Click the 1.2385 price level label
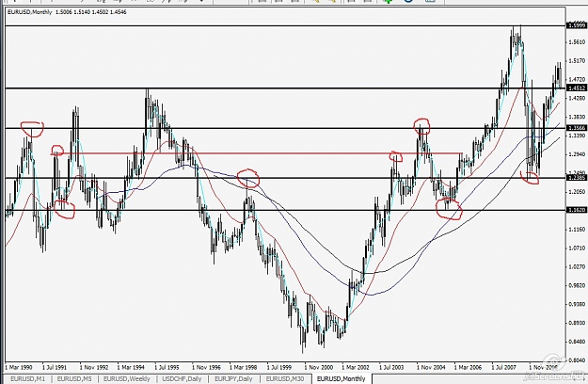The image size is (588, 384). pos(577,178)
